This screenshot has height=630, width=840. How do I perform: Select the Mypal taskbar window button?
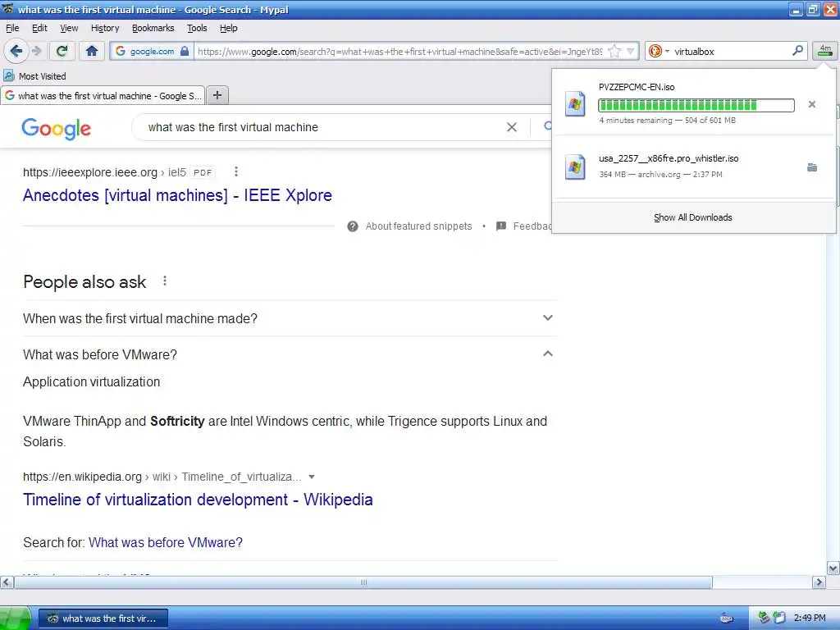(x=103, y=619)
